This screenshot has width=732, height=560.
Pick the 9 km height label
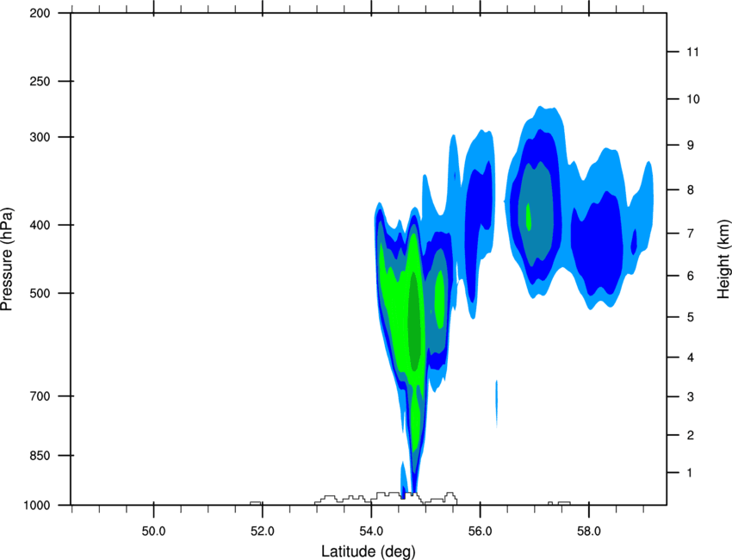pos(690,146)
